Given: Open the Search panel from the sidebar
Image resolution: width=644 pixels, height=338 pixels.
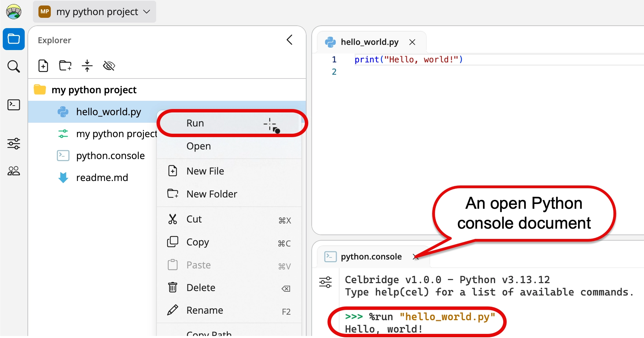Looking at the screenshot, I should click(14, 66).
